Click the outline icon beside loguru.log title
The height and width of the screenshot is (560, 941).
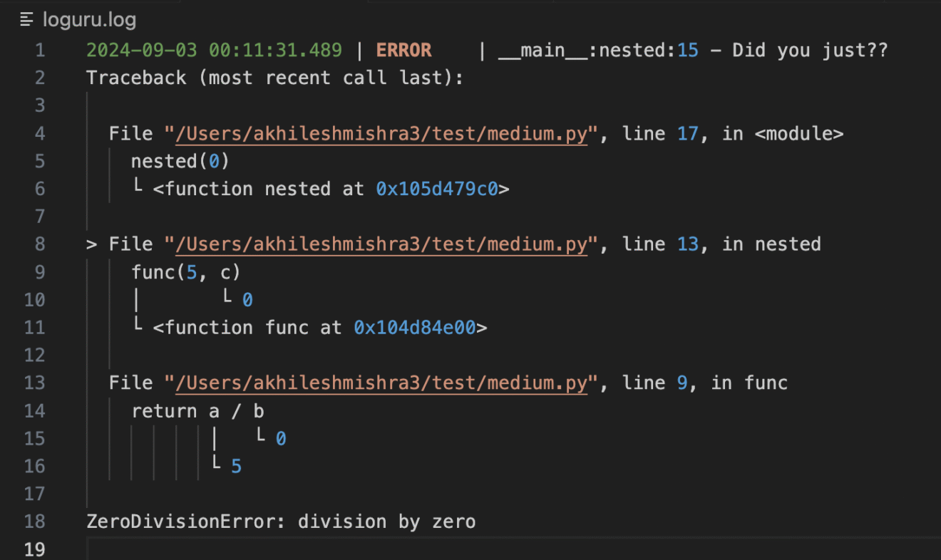[x=26, y=19]
